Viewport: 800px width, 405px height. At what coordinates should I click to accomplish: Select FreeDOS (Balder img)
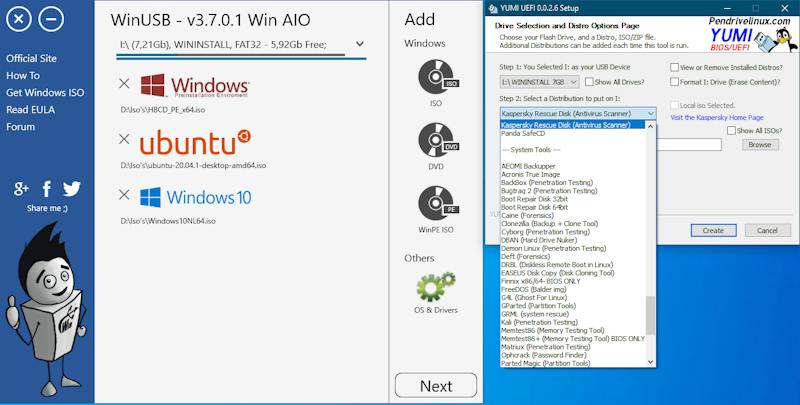click(533, 289)
